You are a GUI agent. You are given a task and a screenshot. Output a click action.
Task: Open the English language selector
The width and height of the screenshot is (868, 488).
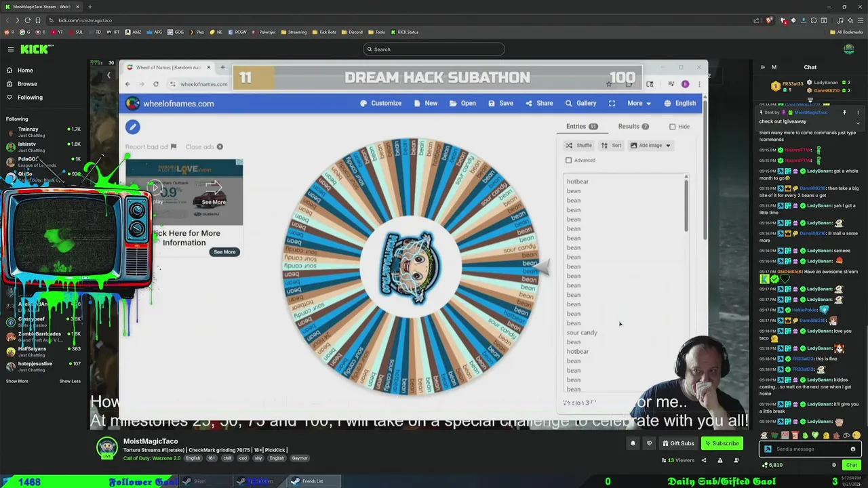(679, 103)
